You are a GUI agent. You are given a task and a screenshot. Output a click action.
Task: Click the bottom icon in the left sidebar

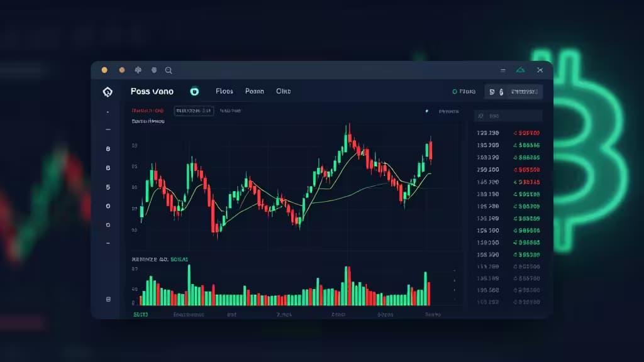pyautogui.click(x=108, y=299)
